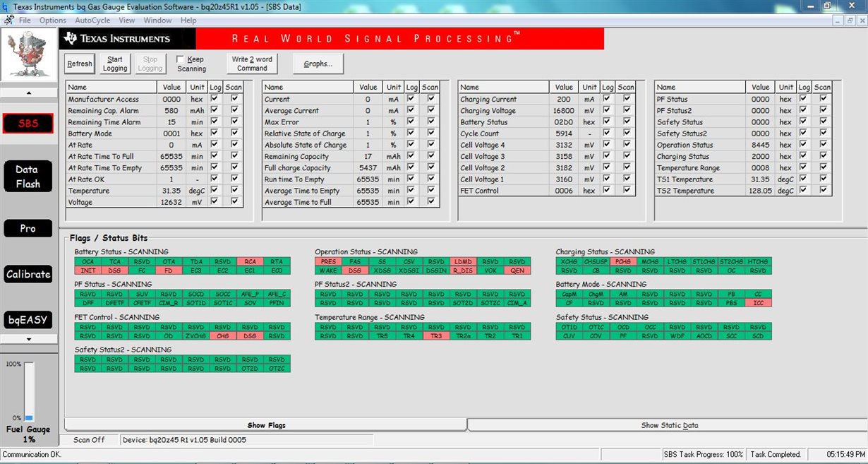
Task: Toggle Log checkbox for Voltage row
Action: click(215, 202)
